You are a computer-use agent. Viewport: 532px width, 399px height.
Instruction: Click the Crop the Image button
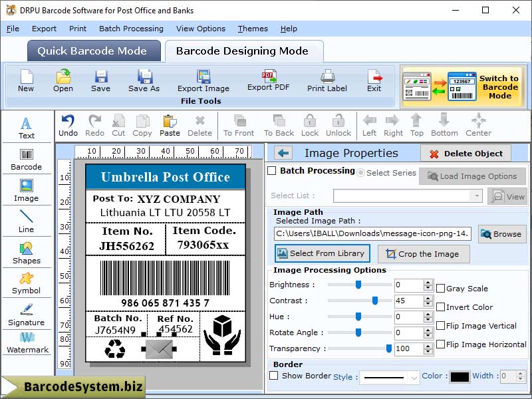(x=424, y=253)
